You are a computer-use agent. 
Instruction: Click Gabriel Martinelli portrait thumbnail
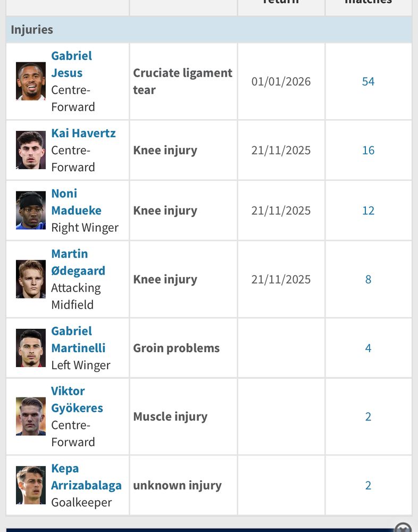tap(31, 348)
